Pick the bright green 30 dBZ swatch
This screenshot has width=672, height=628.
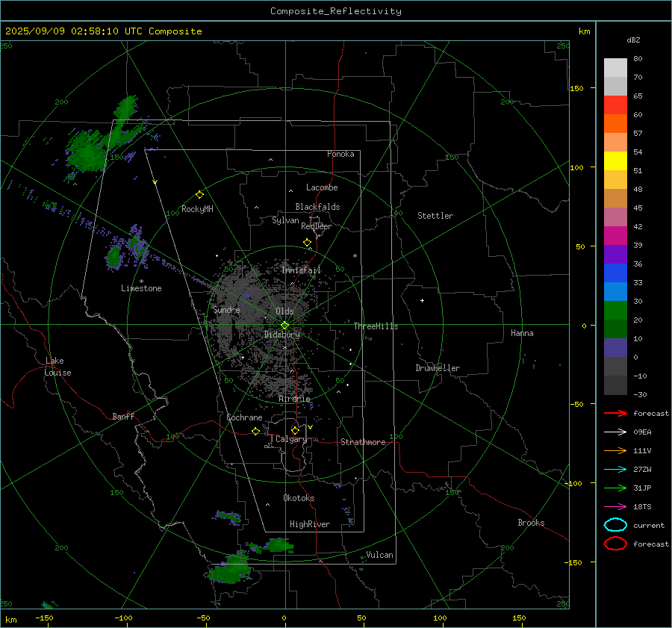click(615, 310)
